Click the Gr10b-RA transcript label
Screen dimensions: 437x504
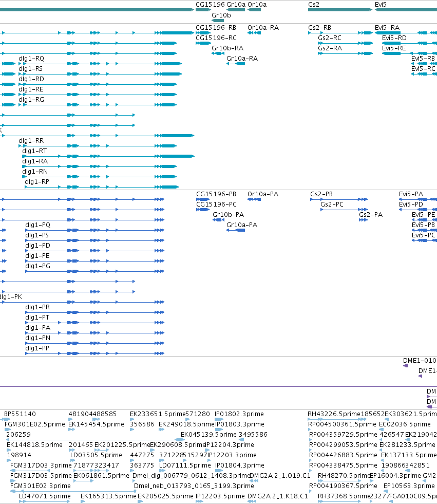(x=227, y=48)
